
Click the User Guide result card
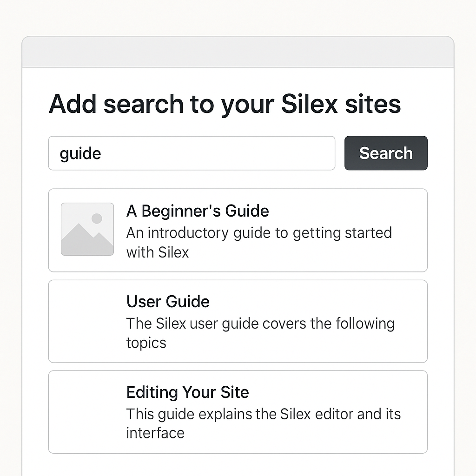tap(238, 321)
